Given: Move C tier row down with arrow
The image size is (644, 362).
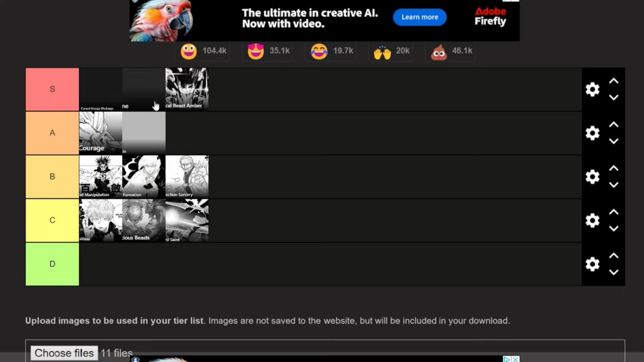Looking at the screenshot, I should [x=614, y=229].
